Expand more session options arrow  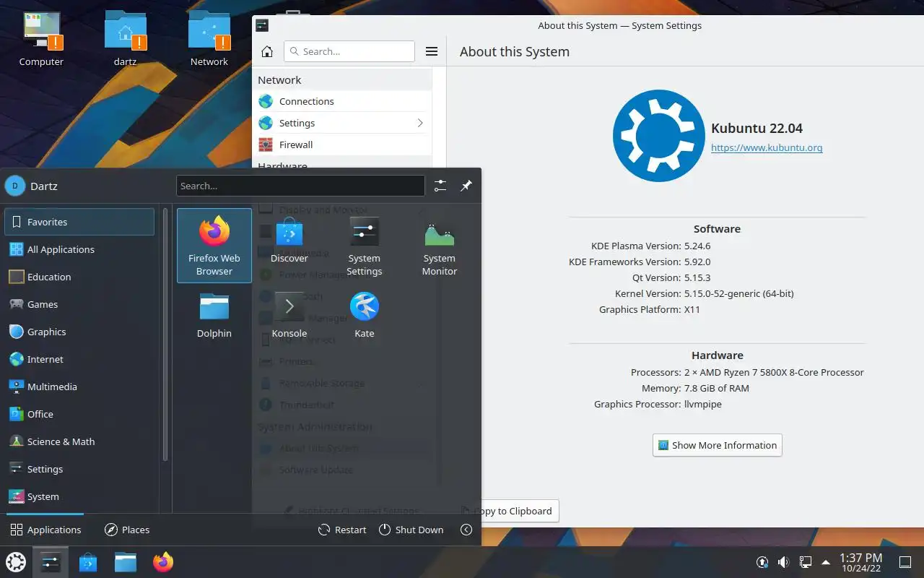[466, 530]
